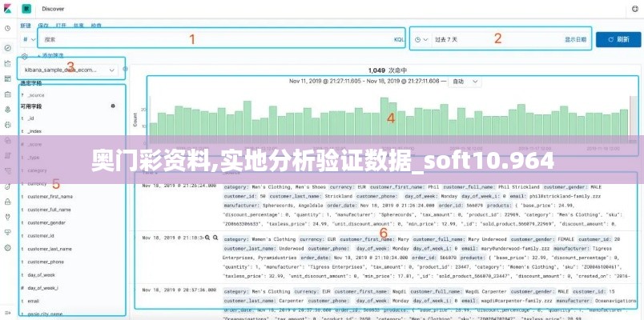Click the 新建 menu item

coord(26,26)
